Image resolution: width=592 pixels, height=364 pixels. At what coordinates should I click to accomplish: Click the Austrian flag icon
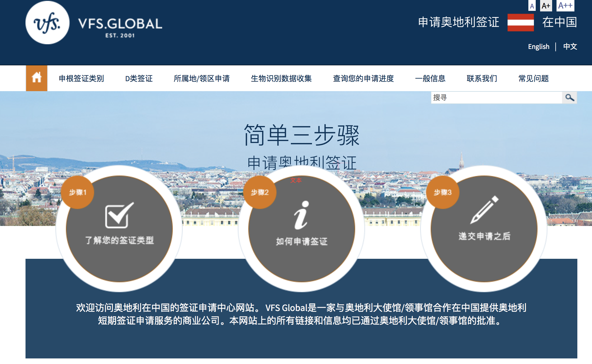coord(520,23)
